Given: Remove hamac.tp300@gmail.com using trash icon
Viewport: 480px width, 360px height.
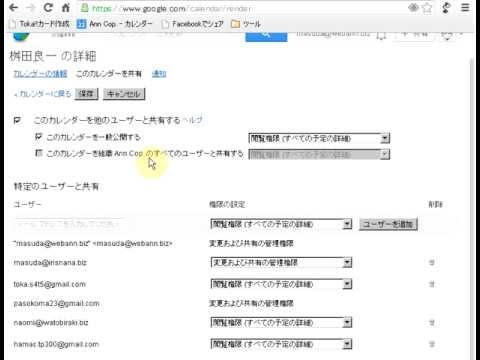Looking at the screenshot, I should click(432, 344).
